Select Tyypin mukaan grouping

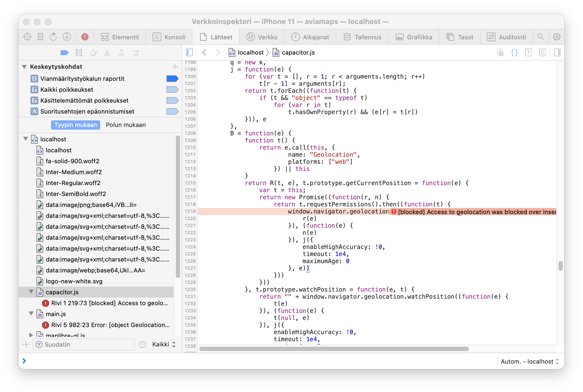click(x=76, y=125)
